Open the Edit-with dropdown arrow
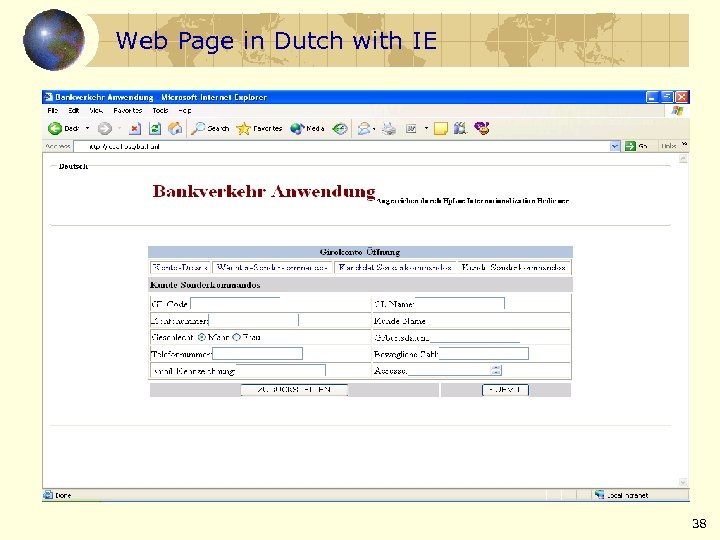 tap(426, 129)
